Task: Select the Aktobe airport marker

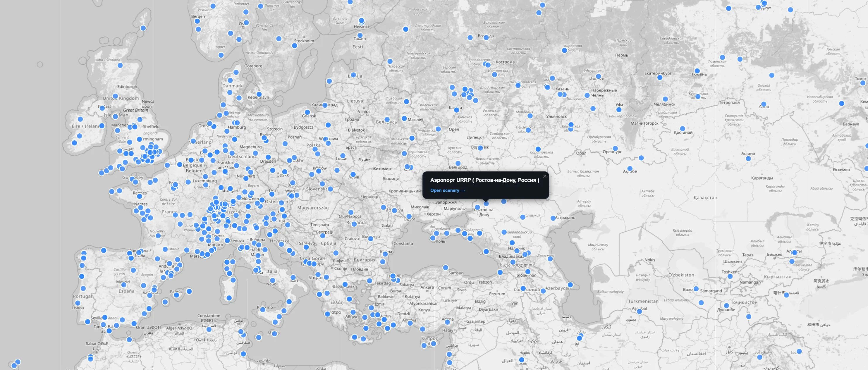Action: click(630, 168)
